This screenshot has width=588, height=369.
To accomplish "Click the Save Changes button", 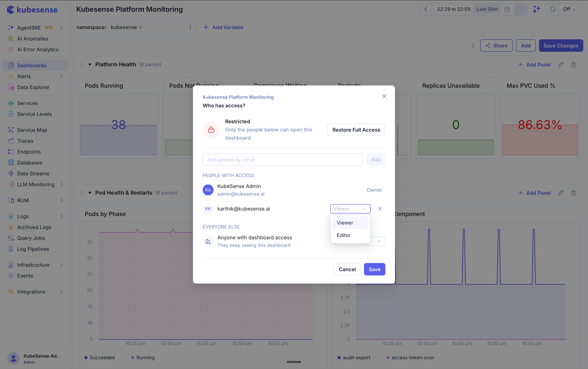I will coord(561,46).
